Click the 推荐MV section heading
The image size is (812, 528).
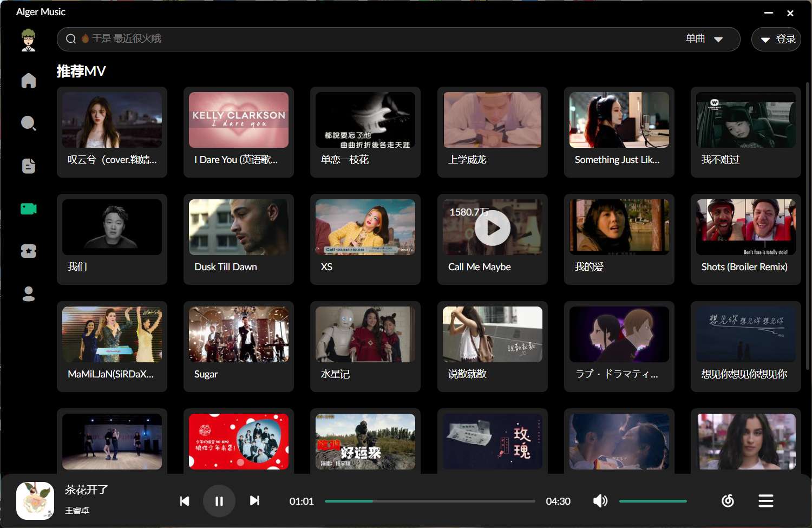pyautogui.click(x=81, y=71)
